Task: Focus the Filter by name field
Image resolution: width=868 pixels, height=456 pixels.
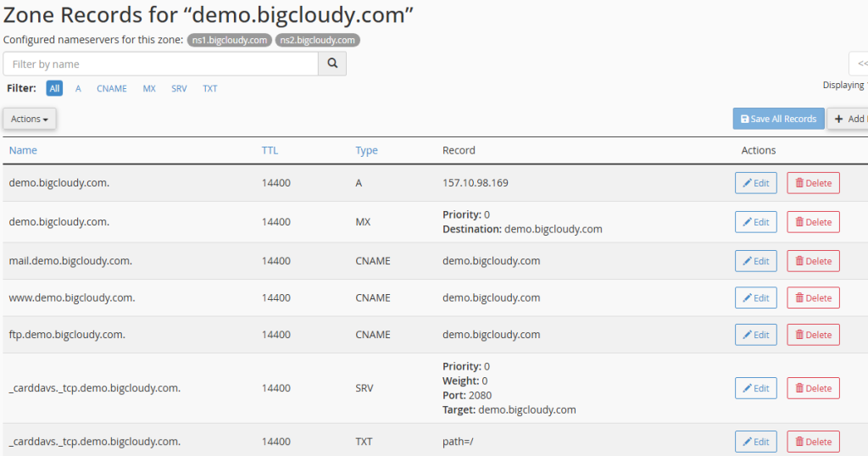Action: pos(160,64)
